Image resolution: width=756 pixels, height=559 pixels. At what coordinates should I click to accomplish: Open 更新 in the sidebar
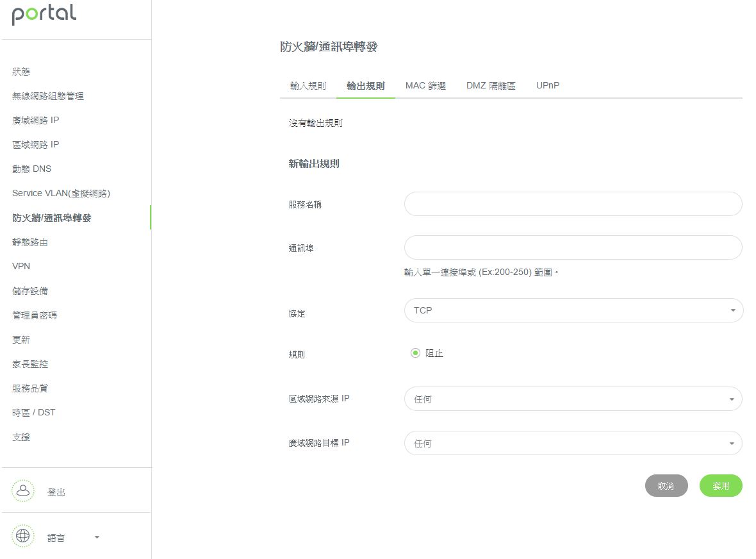[x=21, y=340]
